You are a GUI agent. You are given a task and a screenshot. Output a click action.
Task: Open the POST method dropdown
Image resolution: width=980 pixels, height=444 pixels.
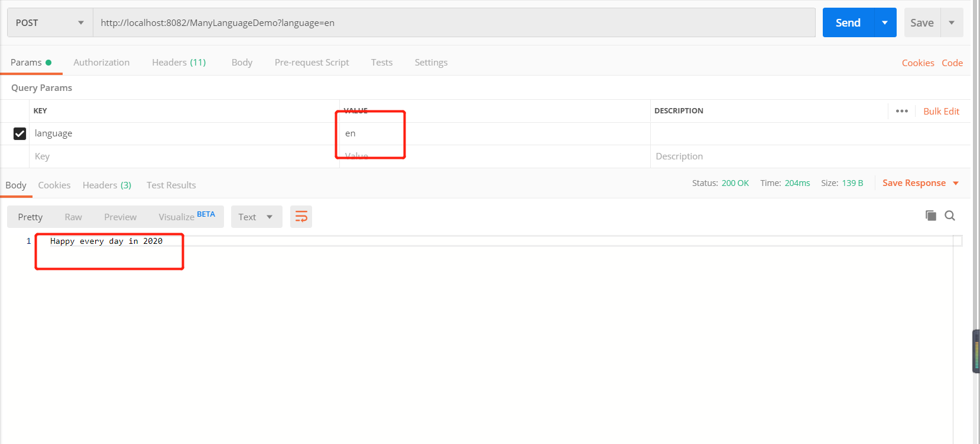(x=50, y=22)
